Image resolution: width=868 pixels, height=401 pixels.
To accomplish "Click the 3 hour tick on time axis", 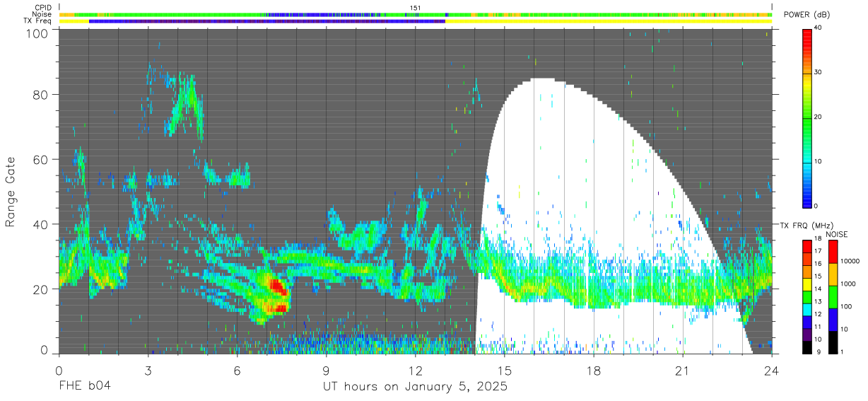I will coord(148,370).
